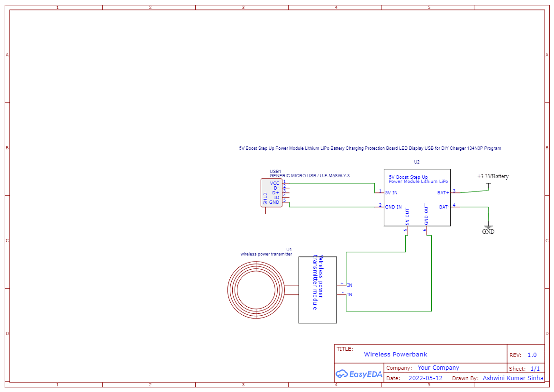Click the Wireless Powerbank title text
Image resolution: width=554 pixels, height=392 pixels.
tap(395, 354)
